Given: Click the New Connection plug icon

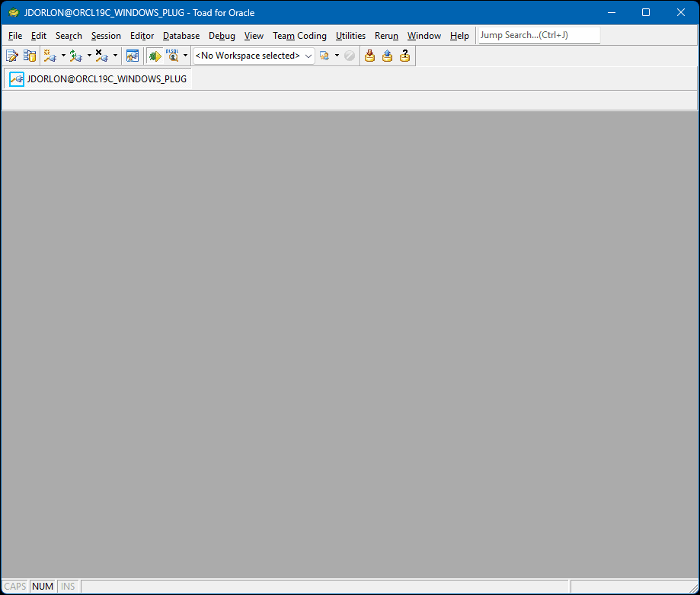Looking at the screenshot, I should point(50,56).
